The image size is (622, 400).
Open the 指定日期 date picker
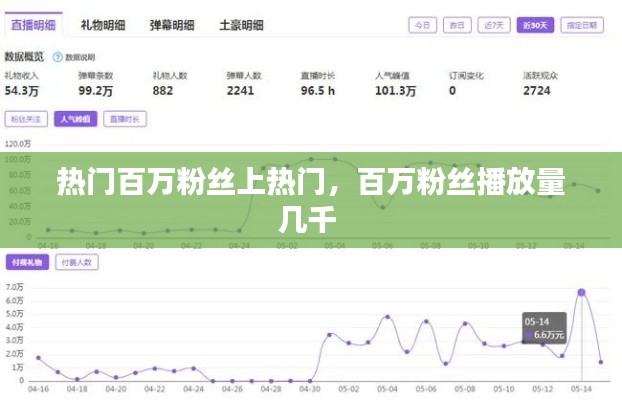click(582, 24)
